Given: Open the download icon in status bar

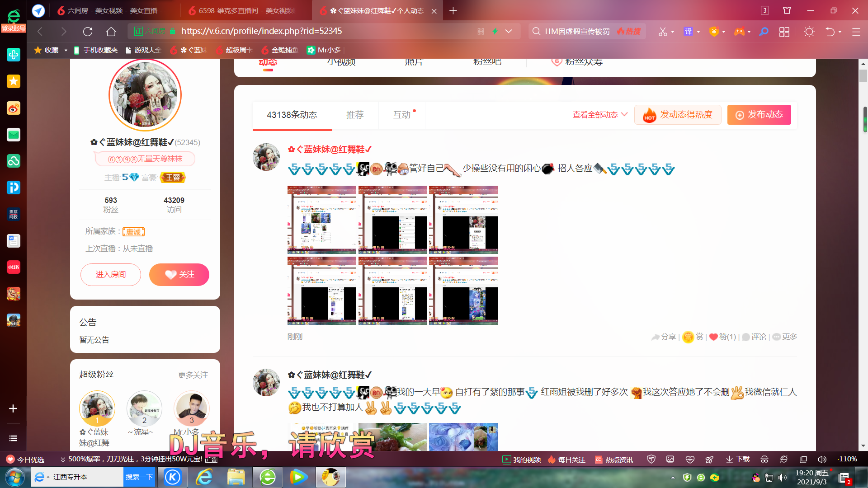Looking at the screenshot, I should (738, 460).
